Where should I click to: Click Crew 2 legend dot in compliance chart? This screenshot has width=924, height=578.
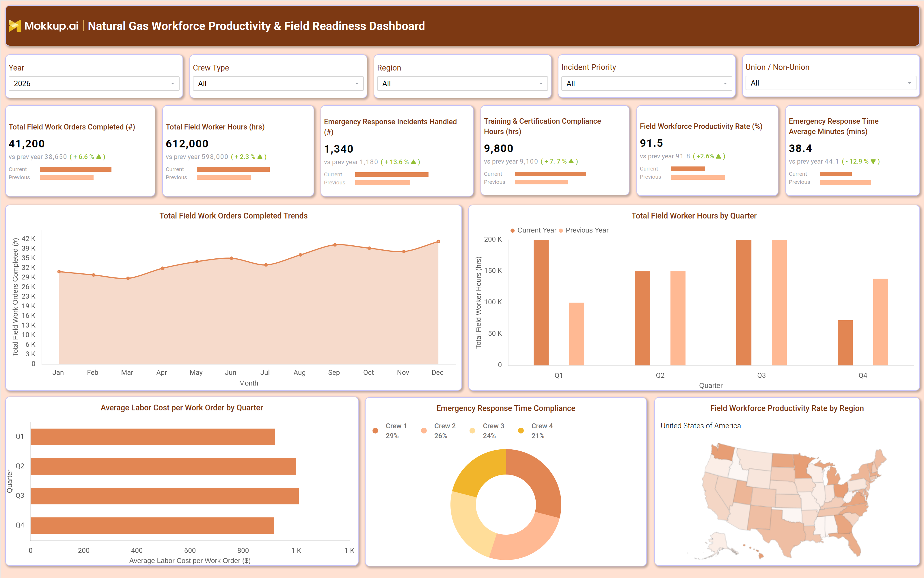[424, 430]
